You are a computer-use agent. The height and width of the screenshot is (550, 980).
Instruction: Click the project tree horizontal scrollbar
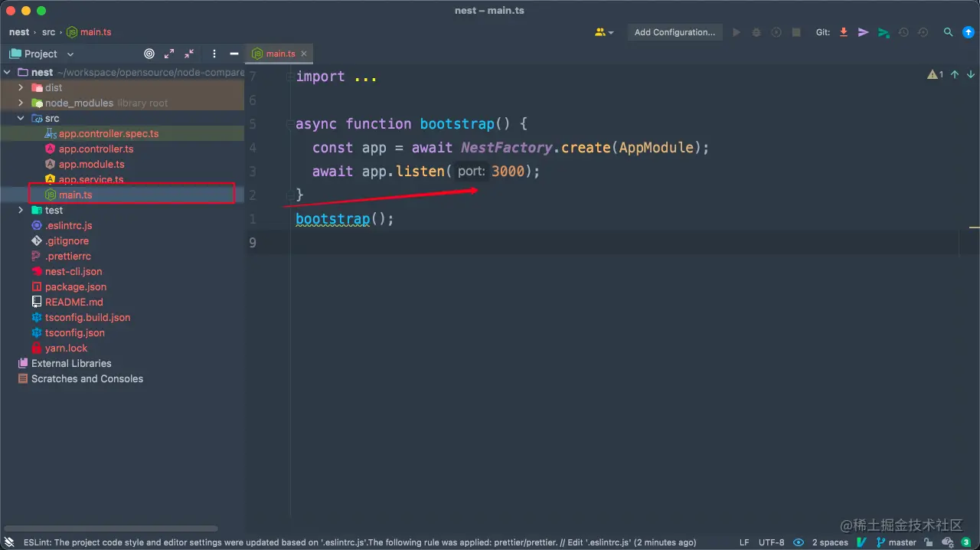111,529
